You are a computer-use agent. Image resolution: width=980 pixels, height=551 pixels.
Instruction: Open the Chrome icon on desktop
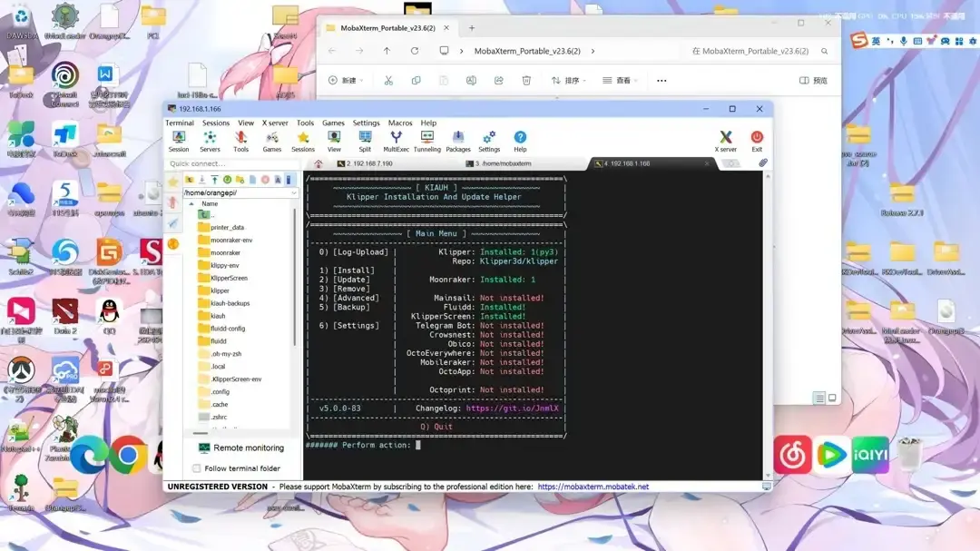pos(128,456)
